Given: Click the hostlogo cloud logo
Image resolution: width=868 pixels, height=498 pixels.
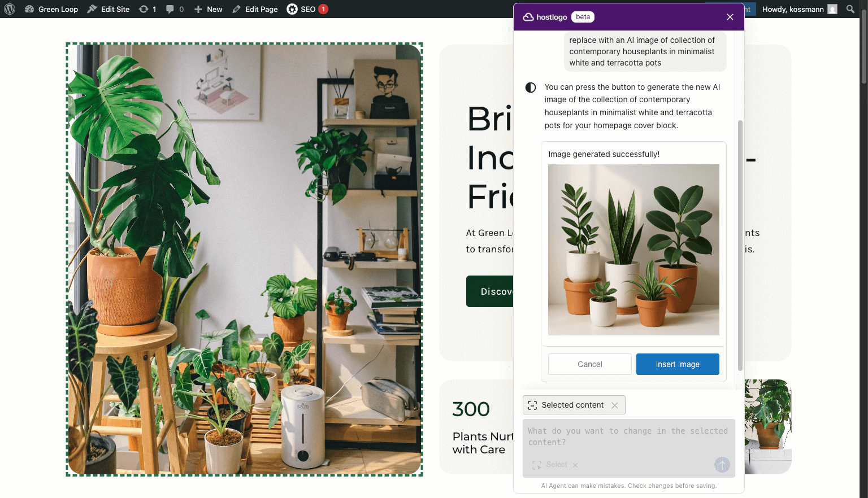Looking at the screenshot, I should point(528,17).
